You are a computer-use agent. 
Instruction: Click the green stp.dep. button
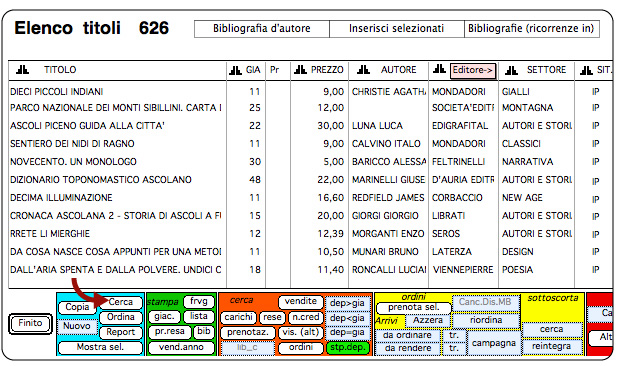pyautogui.click(x=347, y=348)
